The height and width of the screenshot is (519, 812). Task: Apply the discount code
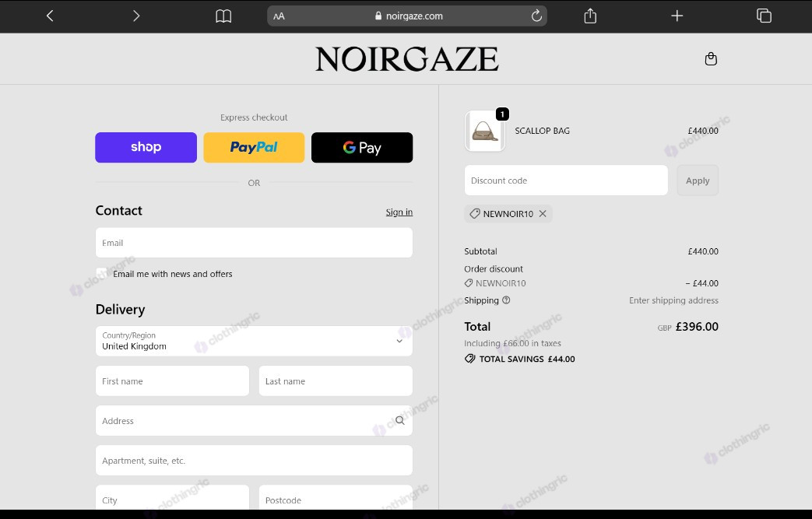point(698,181)
